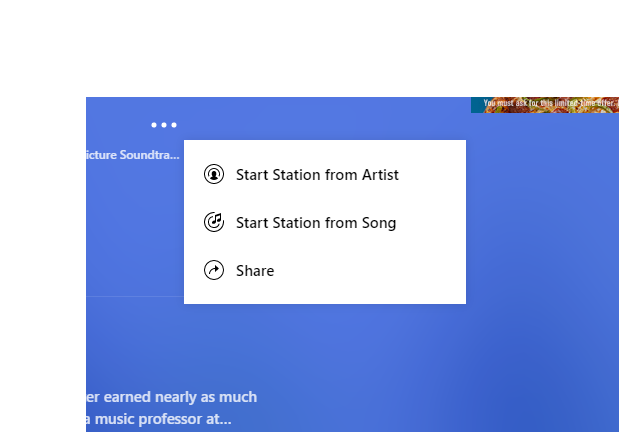Screen dimensions: 619x432
Task: Click the artist silhouette station icon
Action: (x=213, y=175)
